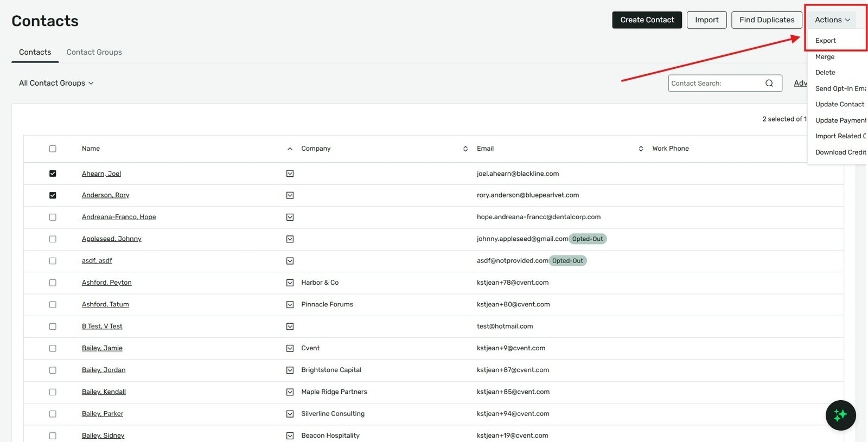Open the dropdown icon beside asdf, asdf

290,261
